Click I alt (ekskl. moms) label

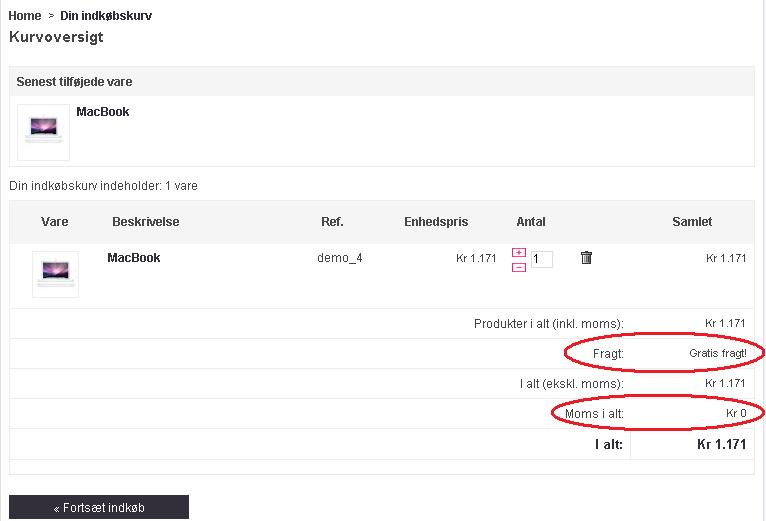pos(572,384)
